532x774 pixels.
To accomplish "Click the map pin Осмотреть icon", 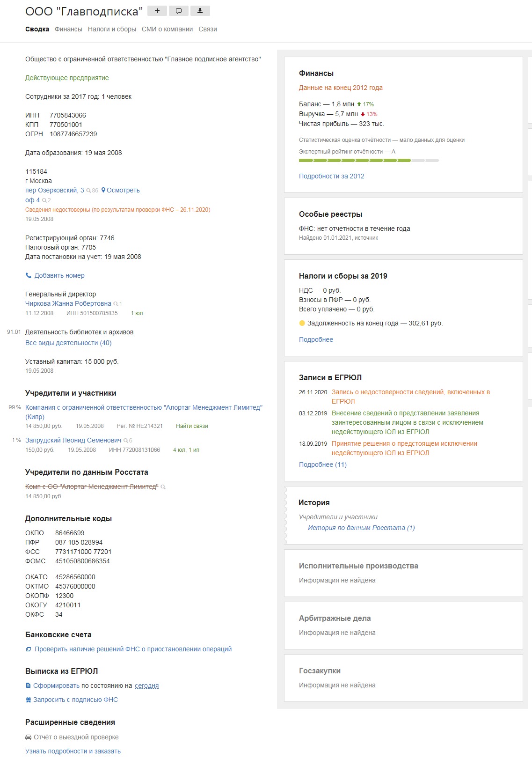I will [x=103, y=190].
